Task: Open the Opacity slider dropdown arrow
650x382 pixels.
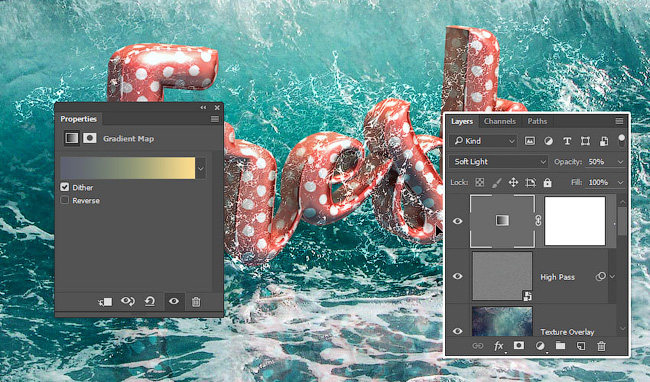Action: point(621,162)
